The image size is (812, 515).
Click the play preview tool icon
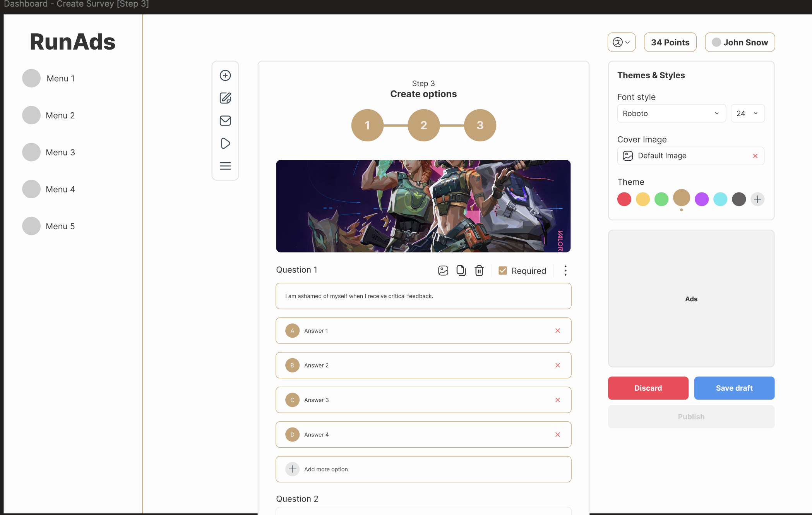pos(225,143)
